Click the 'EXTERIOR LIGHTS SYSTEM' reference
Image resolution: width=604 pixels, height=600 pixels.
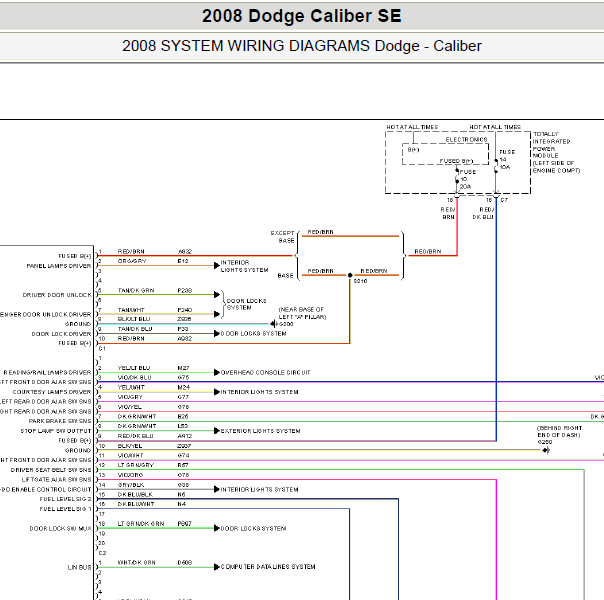point(260,431)
